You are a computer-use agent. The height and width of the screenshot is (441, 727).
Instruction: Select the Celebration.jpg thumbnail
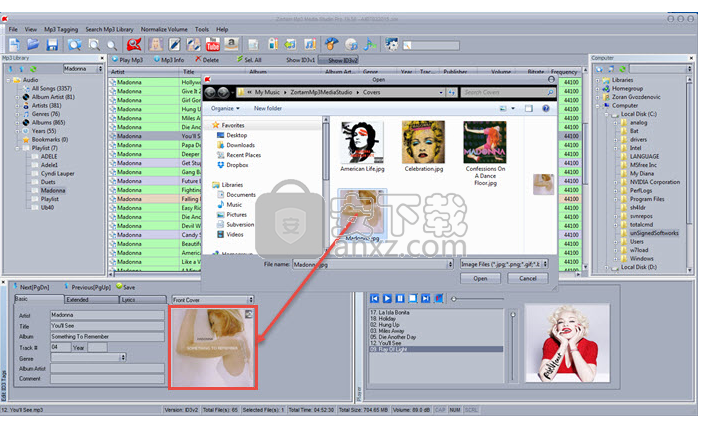click(424, 147)
